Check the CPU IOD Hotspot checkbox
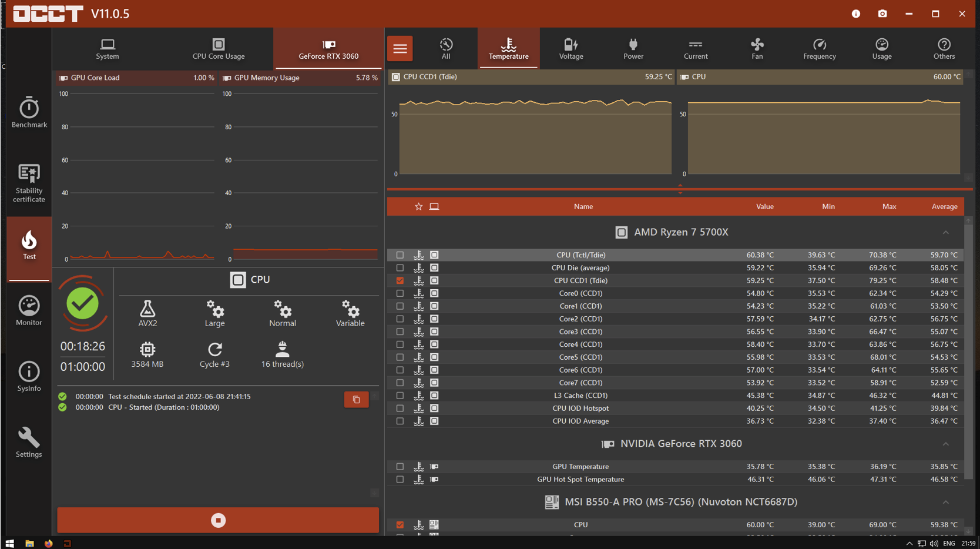The image size is (980, 549). [400, 409]
